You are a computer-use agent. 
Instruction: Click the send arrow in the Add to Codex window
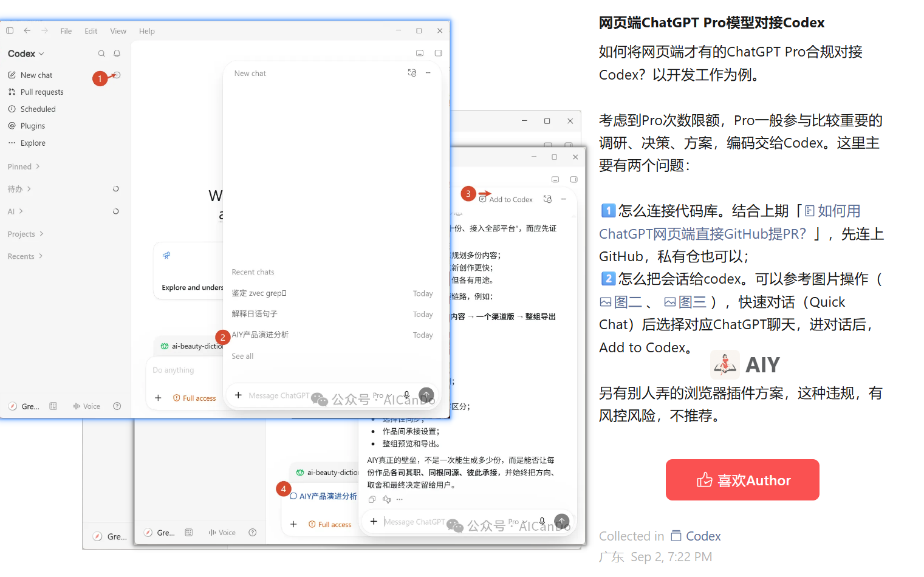coord(562,521)
